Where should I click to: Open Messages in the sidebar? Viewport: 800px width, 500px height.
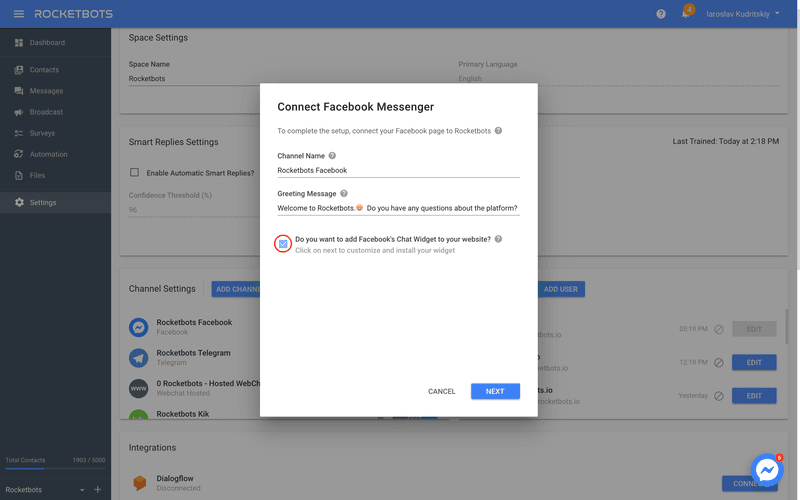coord(55,91)
